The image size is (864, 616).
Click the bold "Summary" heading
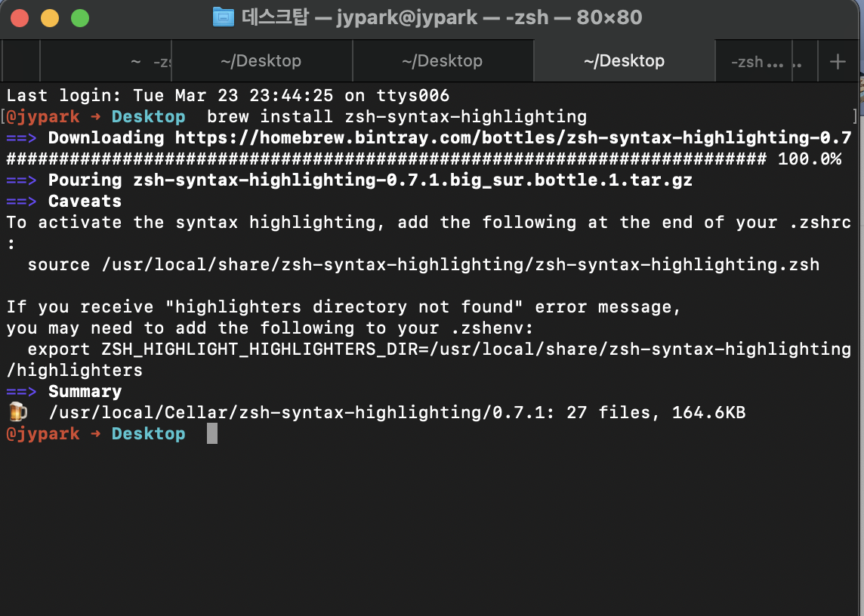pyautogui.click(x=85, y=391)
